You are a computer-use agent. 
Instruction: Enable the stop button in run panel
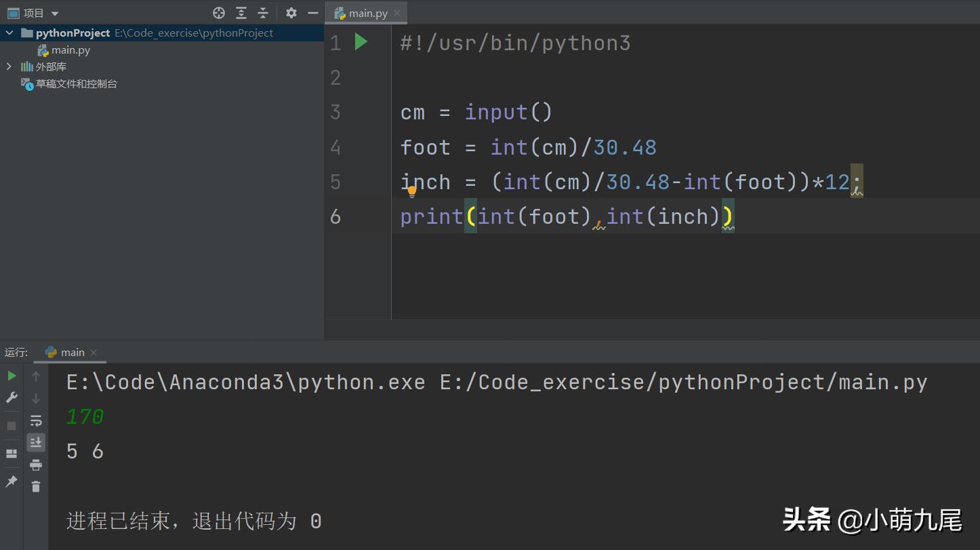click(12, 425)
